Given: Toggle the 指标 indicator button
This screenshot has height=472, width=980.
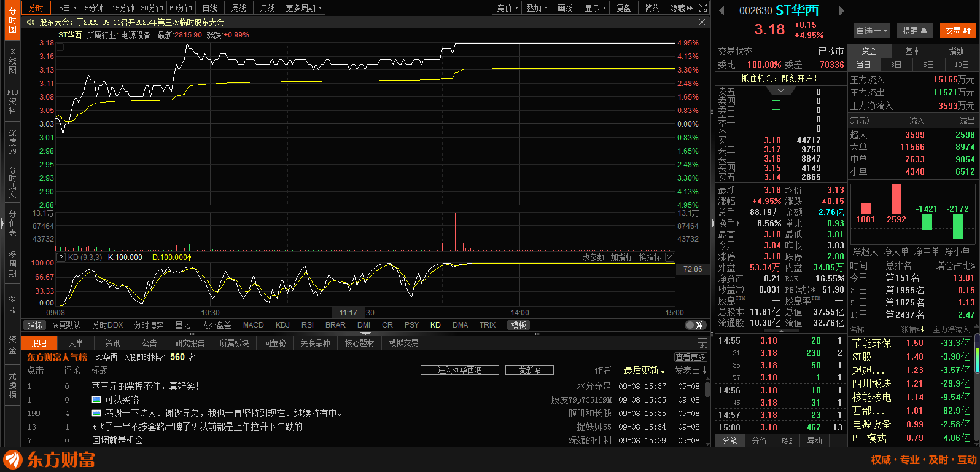Looking at the screenshot, I should pos(35,325).
